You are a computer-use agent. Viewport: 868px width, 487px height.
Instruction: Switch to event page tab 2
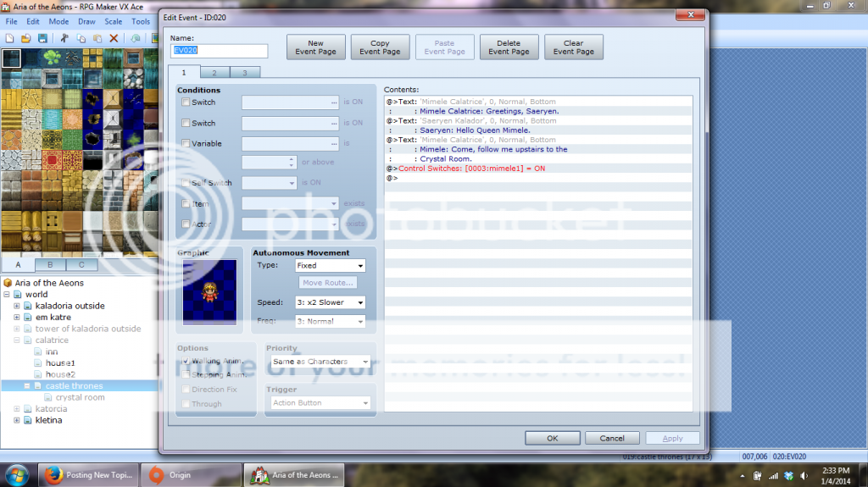(214, 73)
